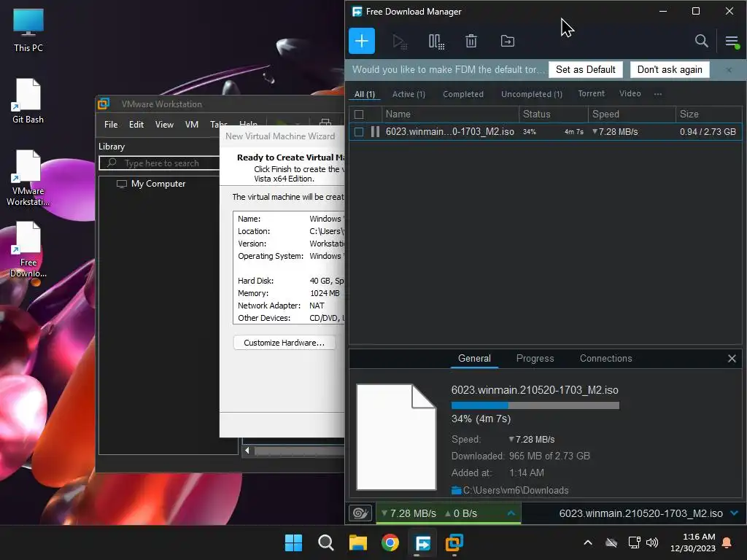Open This PC desktop icon
The image size is (747, 560).
click(x=28, y=29)
